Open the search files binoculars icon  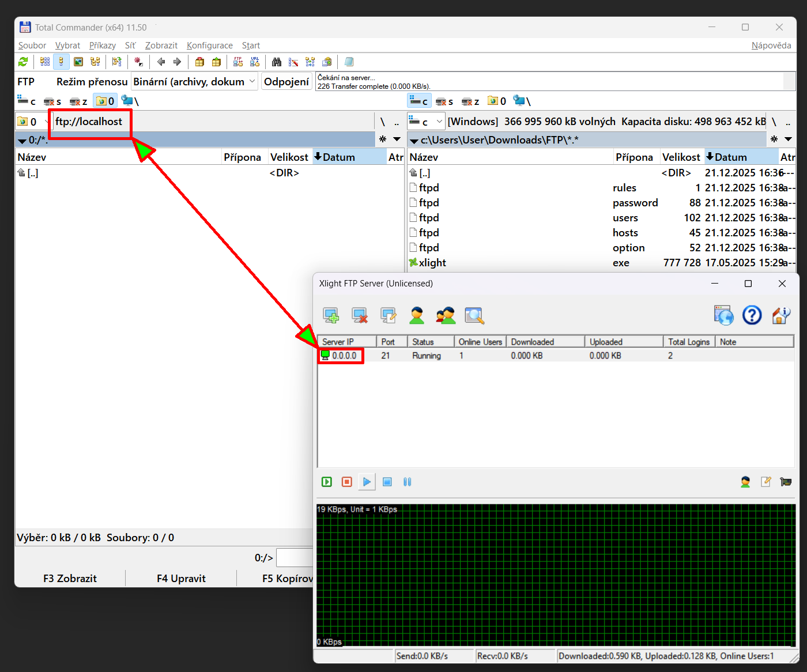point(277,62)
